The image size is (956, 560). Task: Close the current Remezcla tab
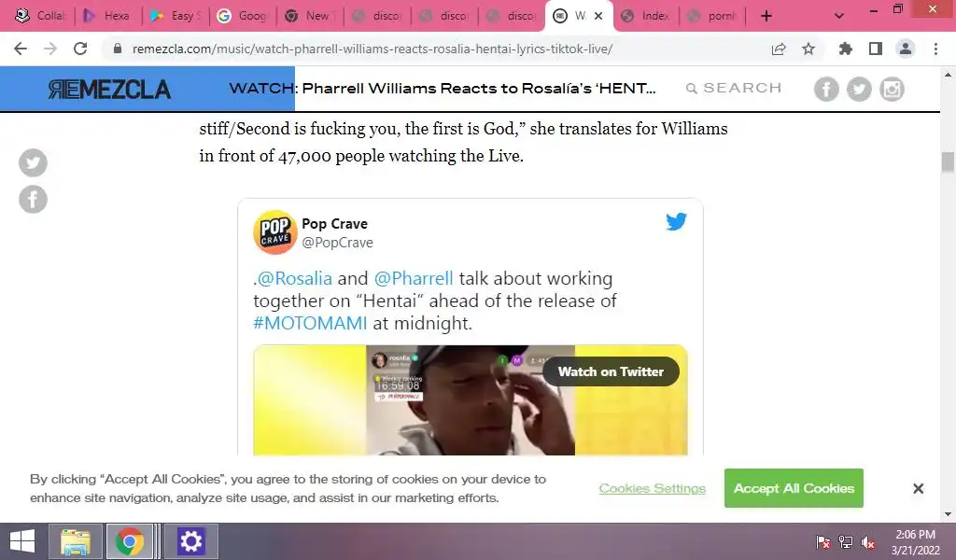point(598,16)
